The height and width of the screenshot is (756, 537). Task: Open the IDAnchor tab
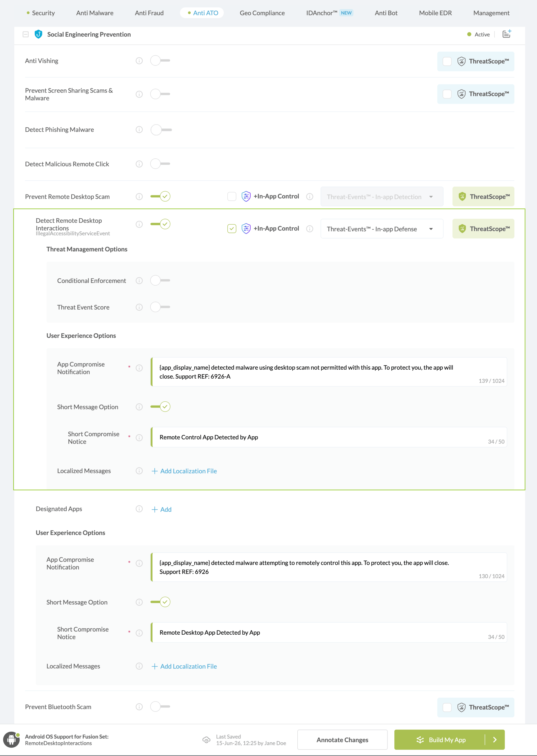pyautogui.click(x=330, y=13)
